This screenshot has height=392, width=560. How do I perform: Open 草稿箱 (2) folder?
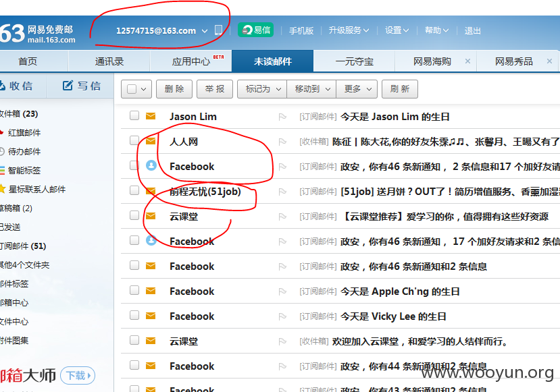(x=16, y=208)
